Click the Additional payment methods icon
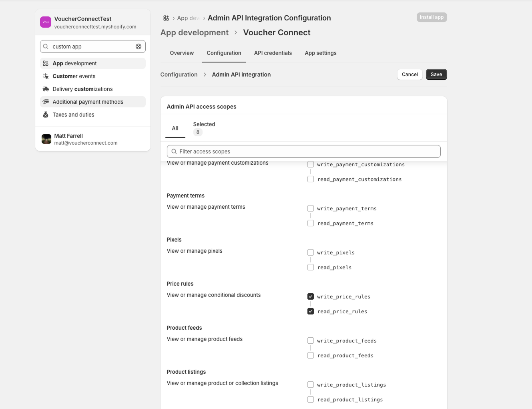Screen dimensions: 532x409 (46, 102)
